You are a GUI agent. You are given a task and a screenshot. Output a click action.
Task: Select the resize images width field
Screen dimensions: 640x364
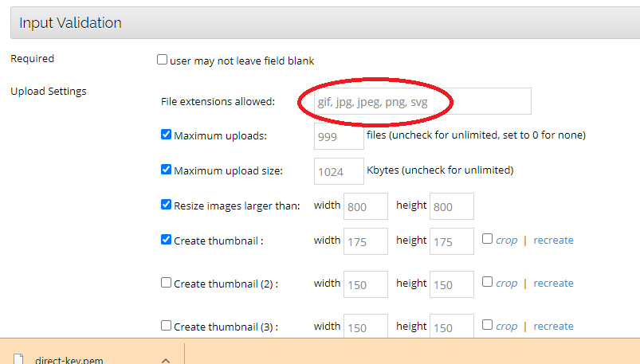click(x=365, y=206)
